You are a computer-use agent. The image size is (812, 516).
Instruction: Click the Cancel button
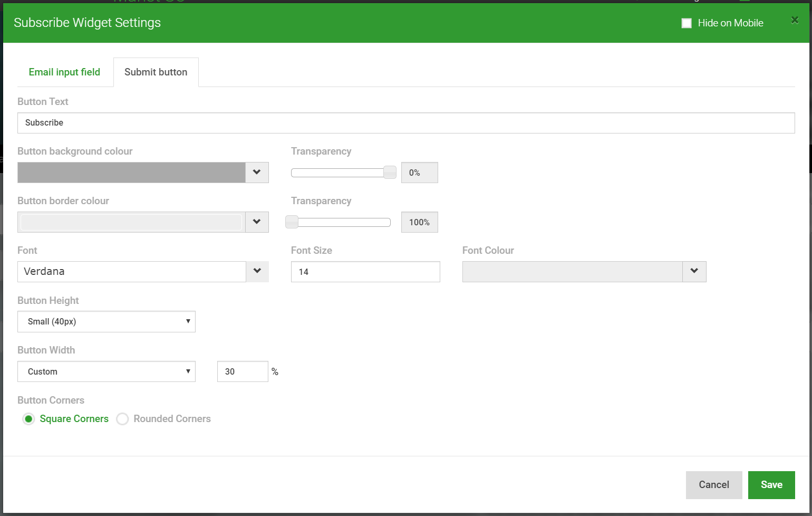(x=714, y=485)
